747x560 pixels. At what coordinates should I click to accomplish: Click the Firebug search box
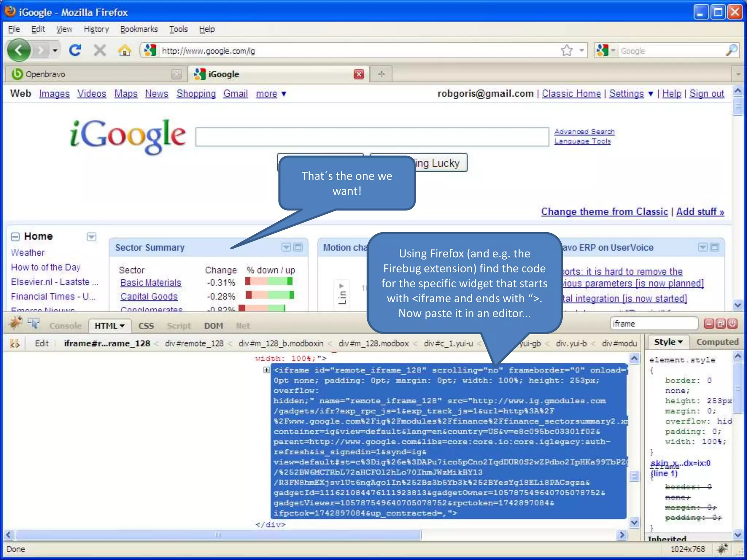pyautogui.click(x=654, y=324)
